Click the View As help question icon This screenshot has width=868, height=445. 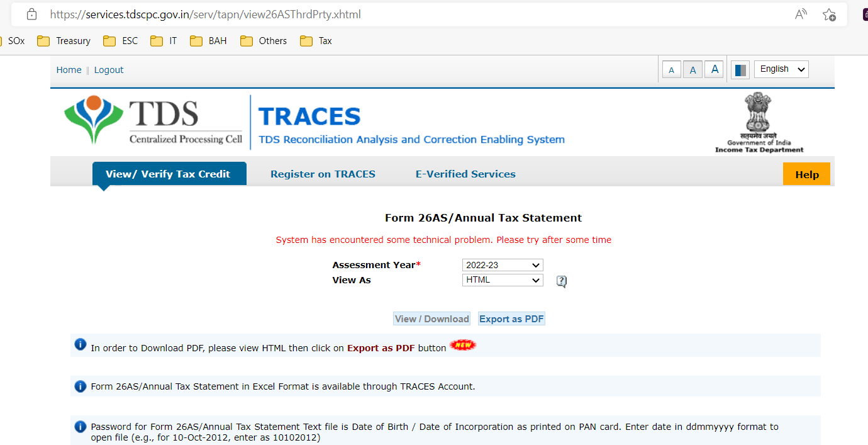point(562,281)
